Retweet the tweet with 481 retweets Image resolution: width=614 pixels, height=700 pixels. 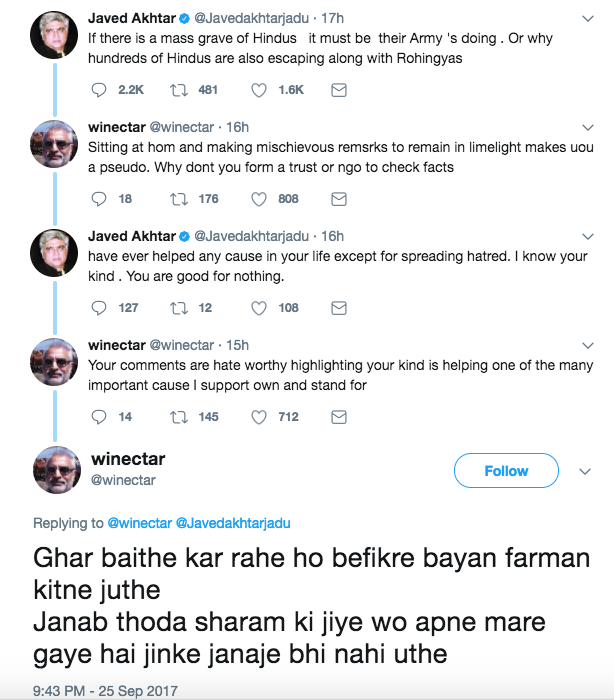click(179, 90)
